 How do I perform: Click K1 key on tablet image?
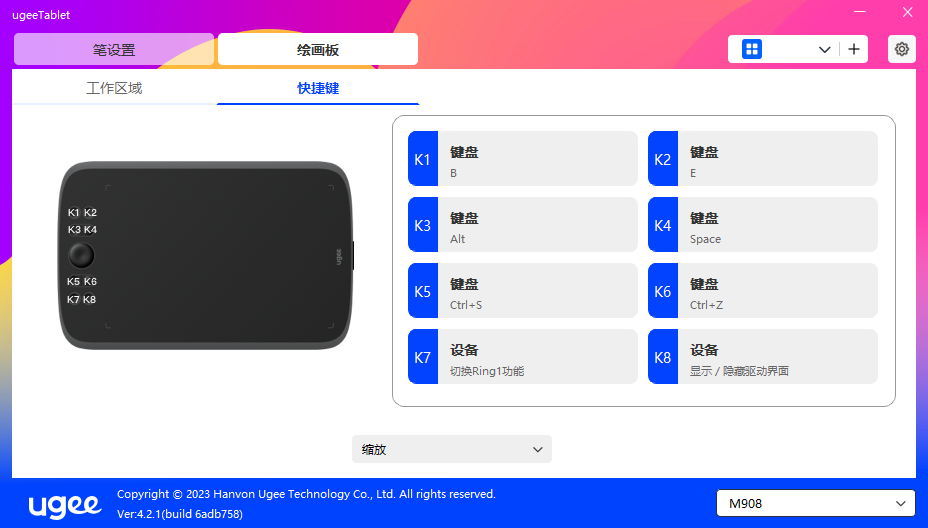coord(73,213)
